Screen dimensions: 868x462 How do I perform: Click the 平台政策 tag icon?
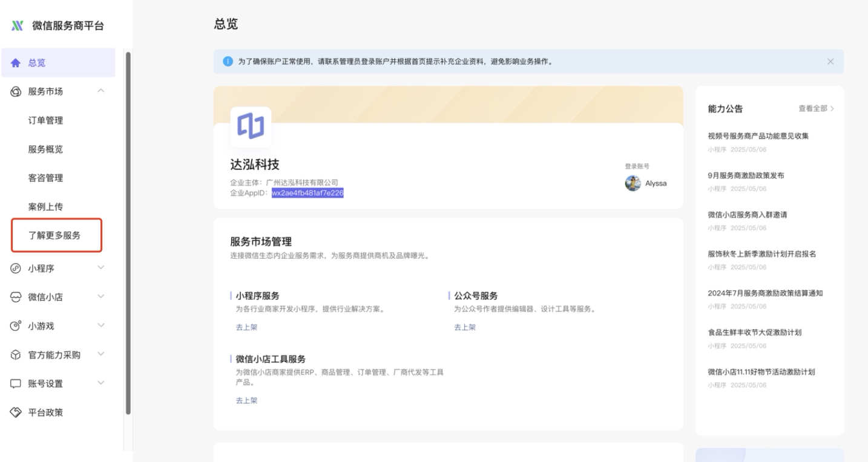coord(16,413)
